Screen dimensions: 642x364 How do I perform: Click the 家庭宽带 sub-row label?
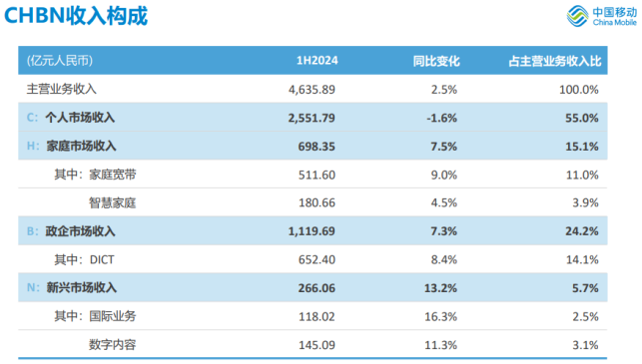click(x=113, y=175)
